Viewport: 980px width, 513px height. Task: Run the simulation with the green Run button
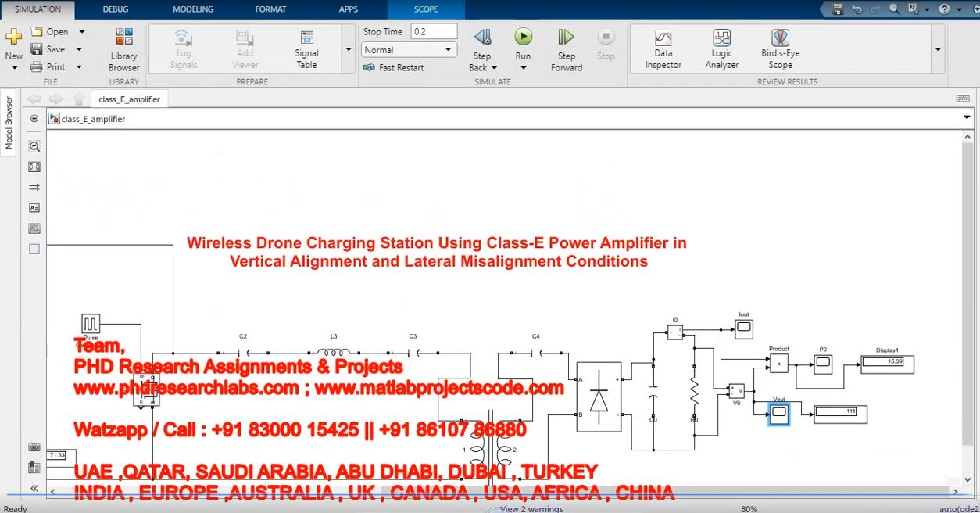pos(523,37)
